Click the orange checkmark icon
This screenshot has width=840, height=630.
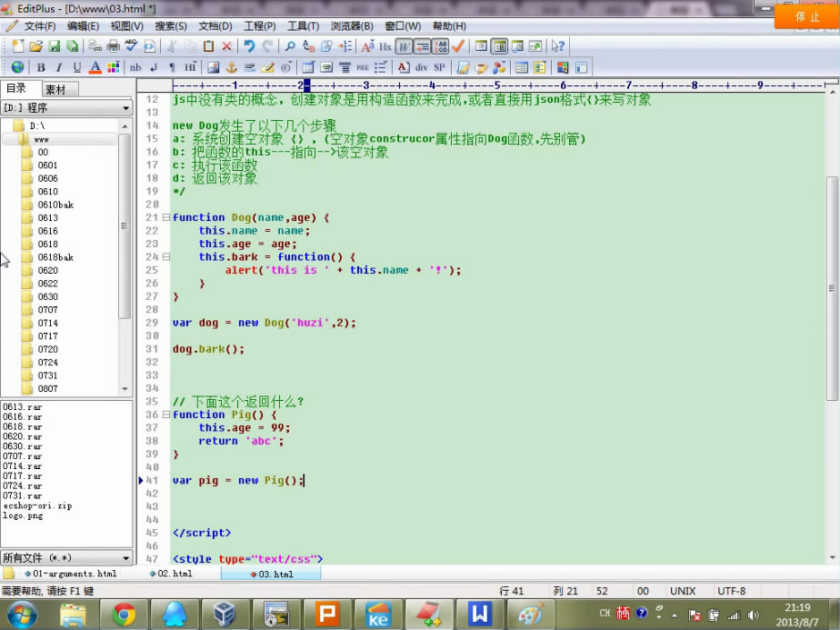point(458,46)
